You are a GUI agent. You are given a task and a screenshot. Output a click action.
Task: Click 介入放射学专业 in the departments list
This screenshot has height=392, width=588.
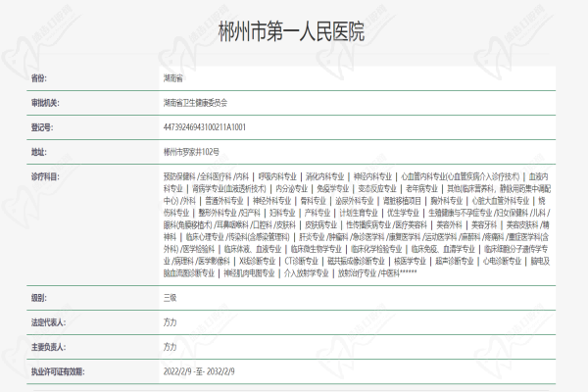tap(307, 273)
